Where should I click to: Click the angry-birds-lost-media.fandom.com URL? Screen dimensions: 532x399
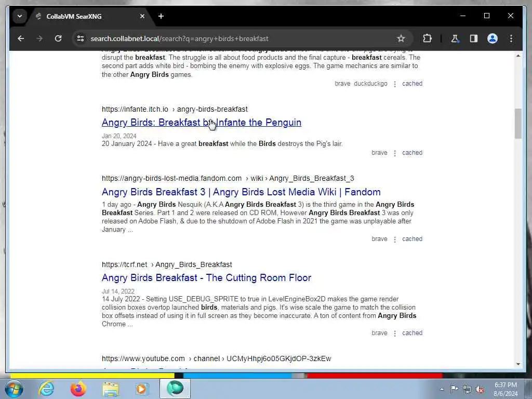[228, 179]
